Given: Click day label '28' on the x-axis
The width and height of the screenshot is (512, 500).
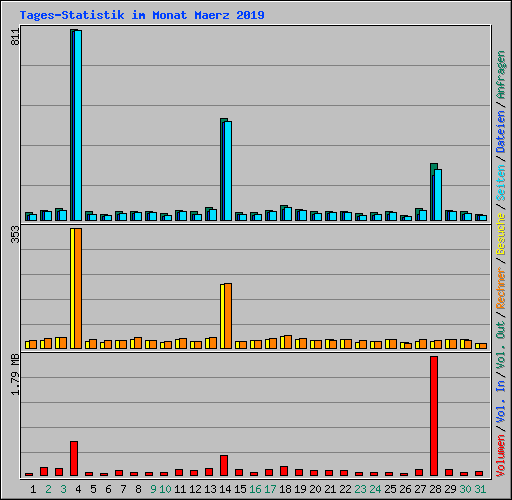Looking at the screenshot, I should [x=435, y=489].
